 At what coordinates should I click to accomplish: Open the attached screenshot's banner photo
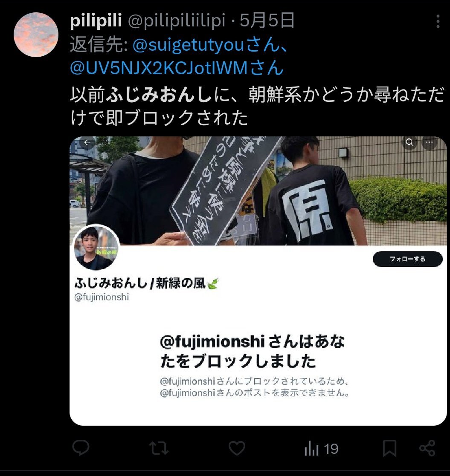point(258,190)
